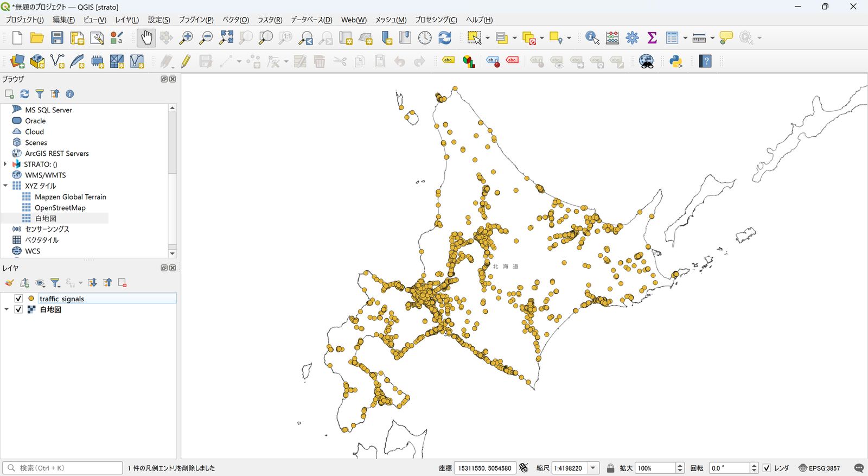Toggle the レンダ render checkbox

(x=767, y=468)
